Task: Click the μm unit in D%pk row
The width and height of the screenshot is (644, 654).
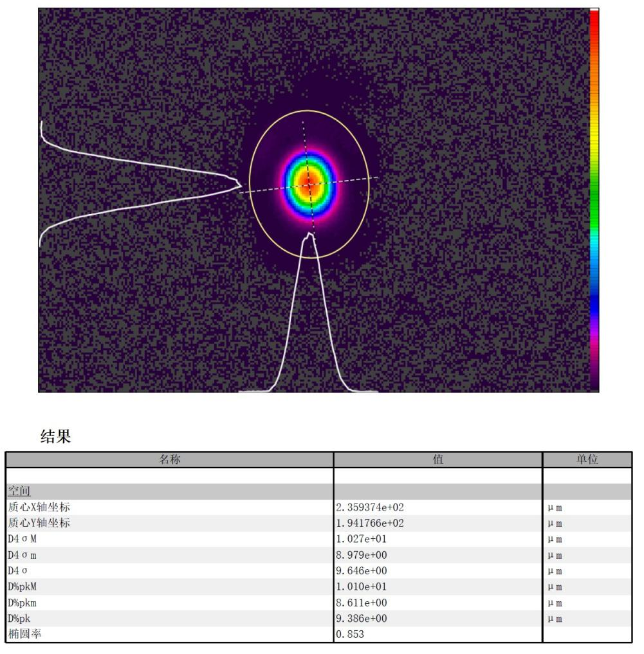Action: (x=555, y=619)
